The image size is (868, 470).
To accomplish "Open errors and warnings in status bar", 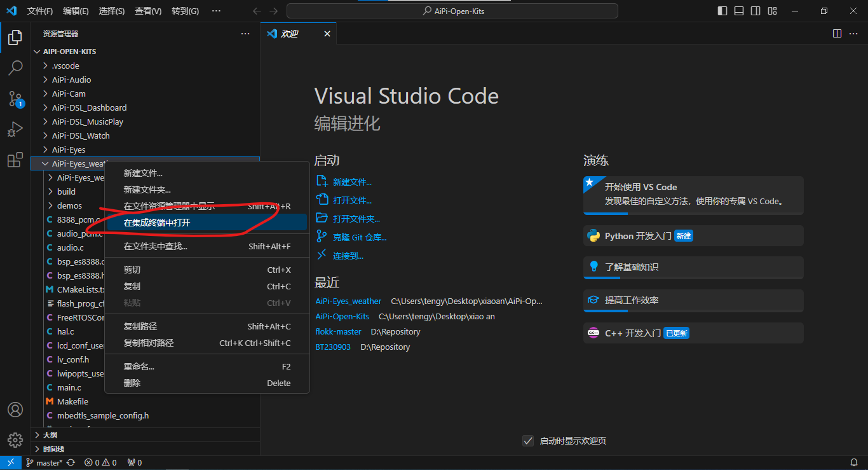I will 100,463.
